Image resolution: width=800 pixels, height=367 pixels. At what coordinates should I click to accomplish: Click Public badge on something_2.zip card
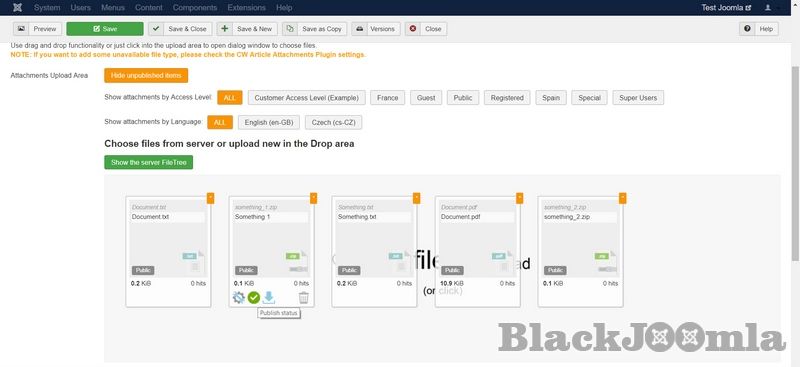[555, 270]
